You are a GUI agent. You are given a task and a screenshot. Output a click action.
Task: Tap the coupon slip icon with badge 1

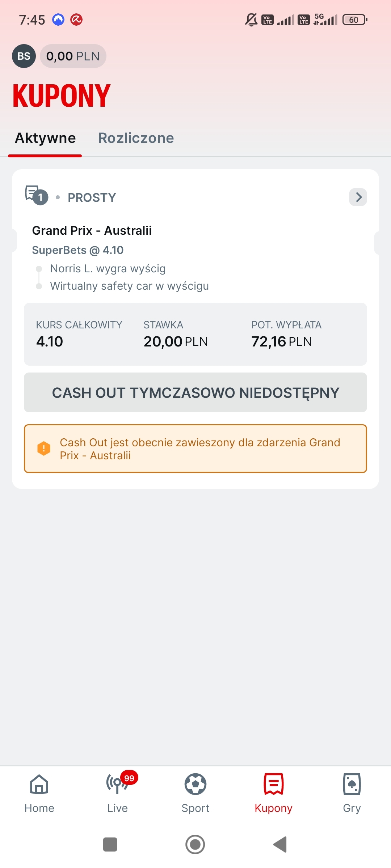click(x=36, y=195)
